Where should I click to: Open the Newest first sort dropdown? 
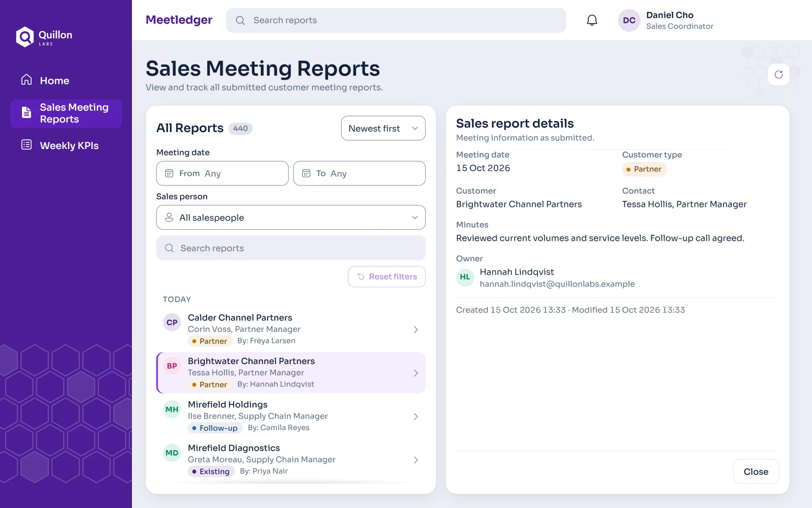click(383, 128)
